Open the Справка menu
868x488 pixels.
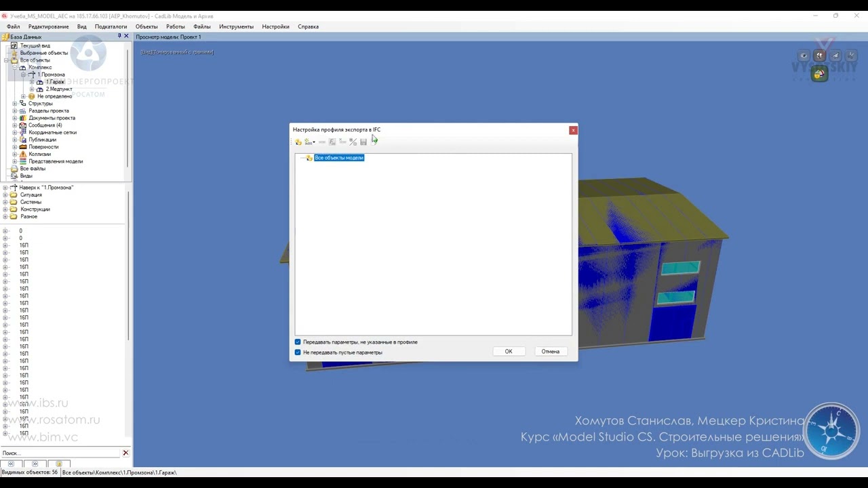[308, 26]
